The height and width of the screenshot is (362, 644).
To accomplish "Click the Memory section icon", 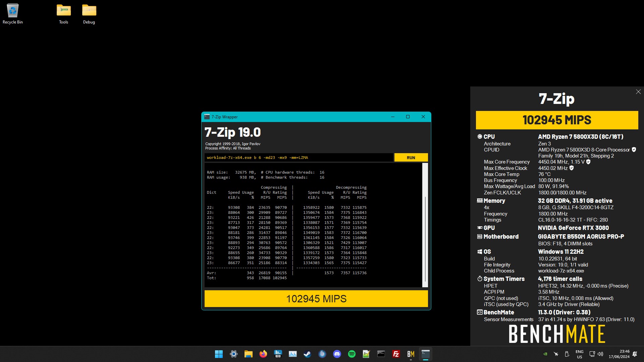I will tap(480, 200).
